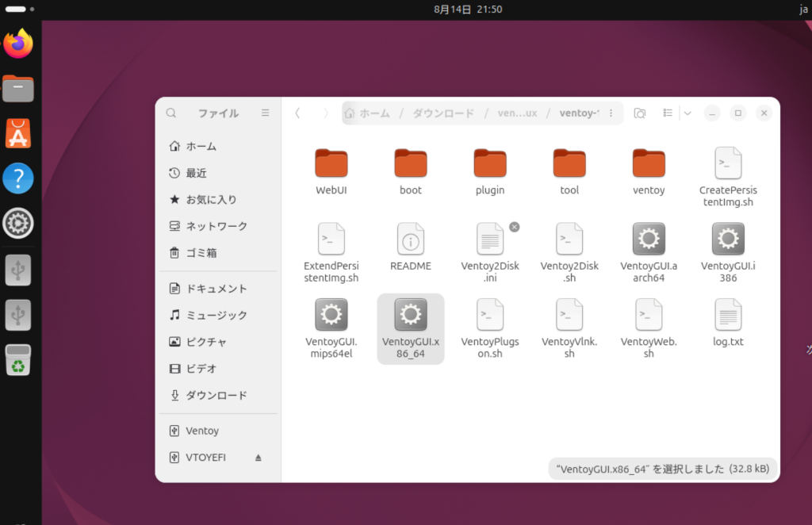Click the search icon in Files
The image size is (812, 525).
tap(171, 113)
